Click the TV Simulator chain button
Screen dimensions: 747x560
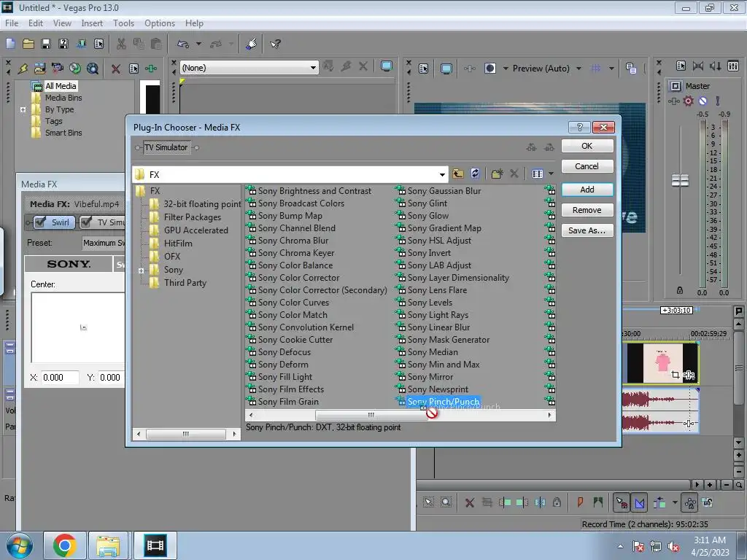(x=166, y=147)
